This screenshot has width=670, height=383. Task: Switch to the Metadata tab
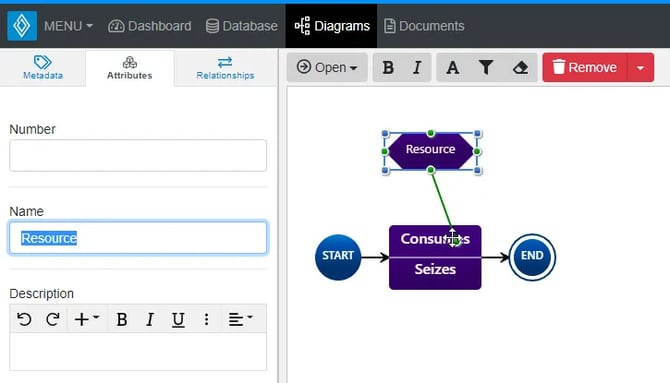click(x=43, y=68)
